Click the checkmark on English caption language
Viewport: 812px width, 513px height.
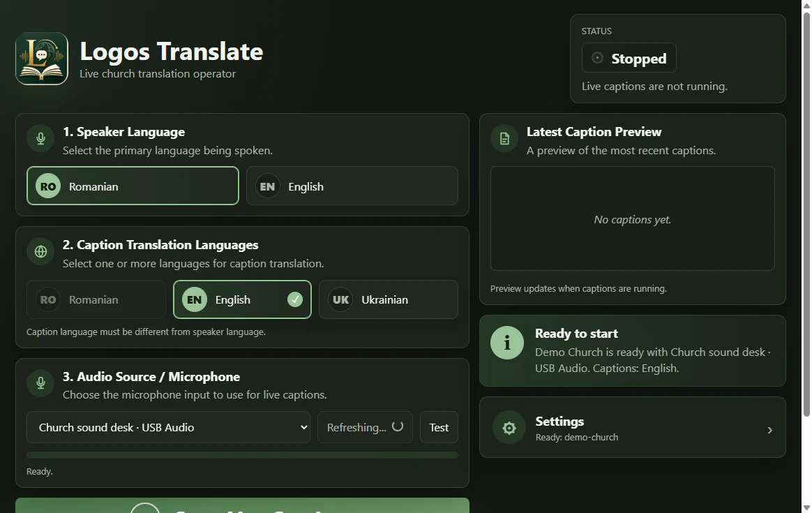coord(294,299)
